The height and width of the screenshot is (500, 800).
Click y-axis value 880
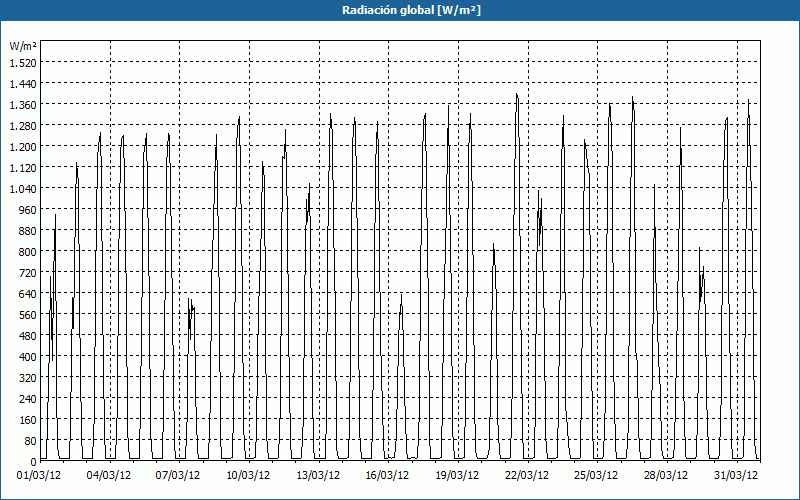[x=28, y=231]
